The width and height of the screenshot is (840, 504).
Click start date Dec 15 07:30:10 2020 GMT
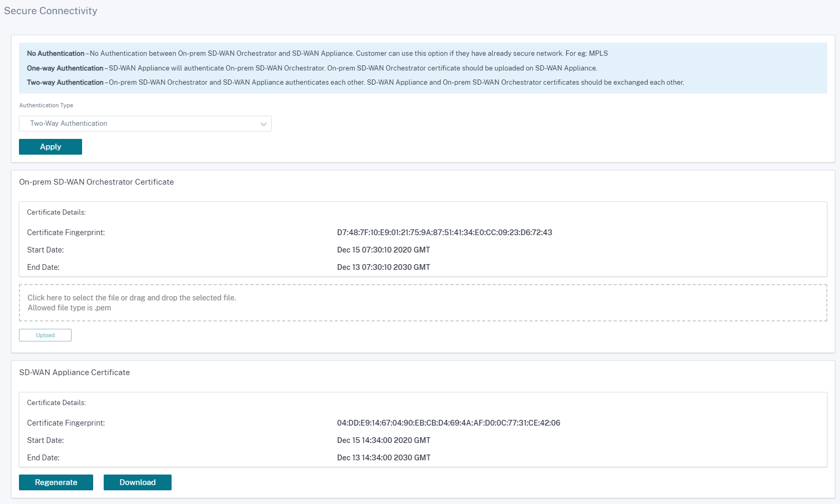tap(384, 250)
